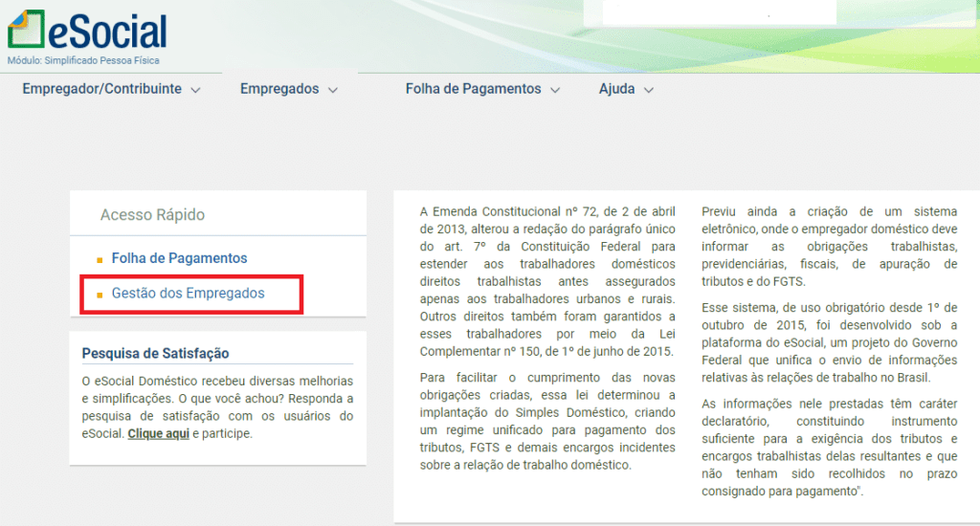Expand the chevron next to Empregador/Contribuinte
The image size is (980, 526).
coord(195,90)
